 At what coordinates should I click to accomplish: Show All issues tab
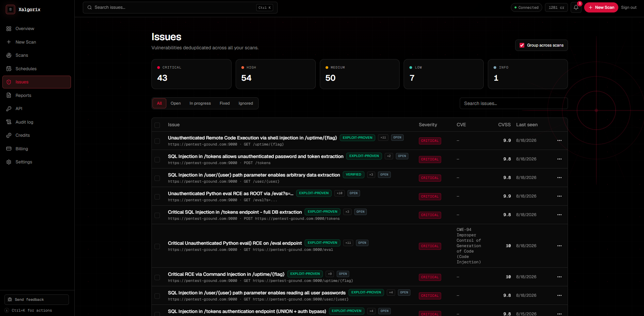[159, 103]
